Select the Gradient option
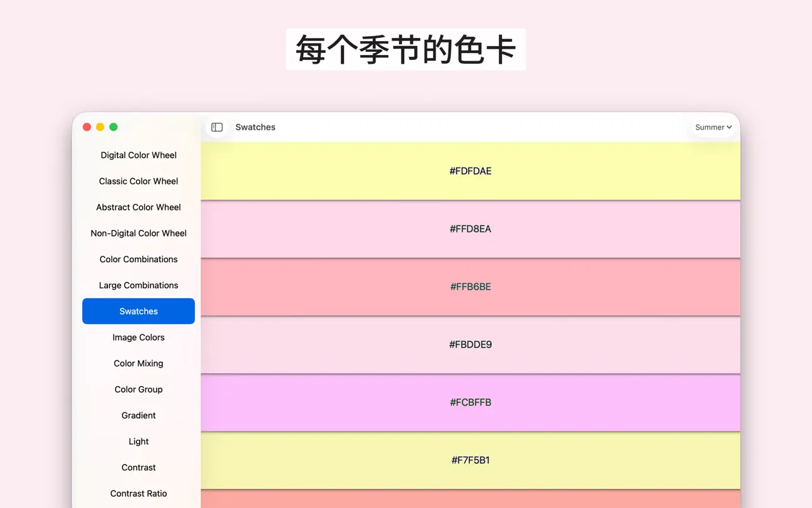Viewport: 812px width, 508px height. (x=138, y=415)
